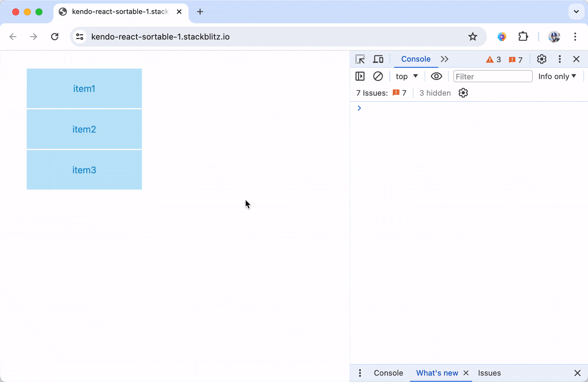Click the 3 hidden messages text
The image size is (588, 382).
[x=435, y=93]
